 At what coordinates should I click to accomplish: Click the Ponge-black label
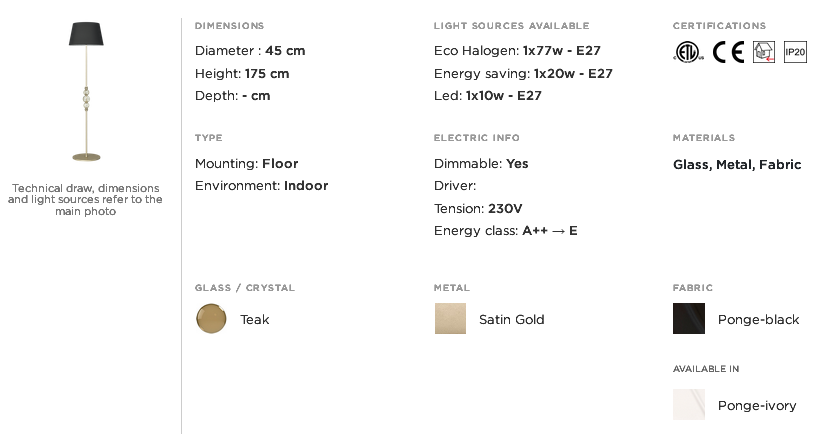coord(759,320)
